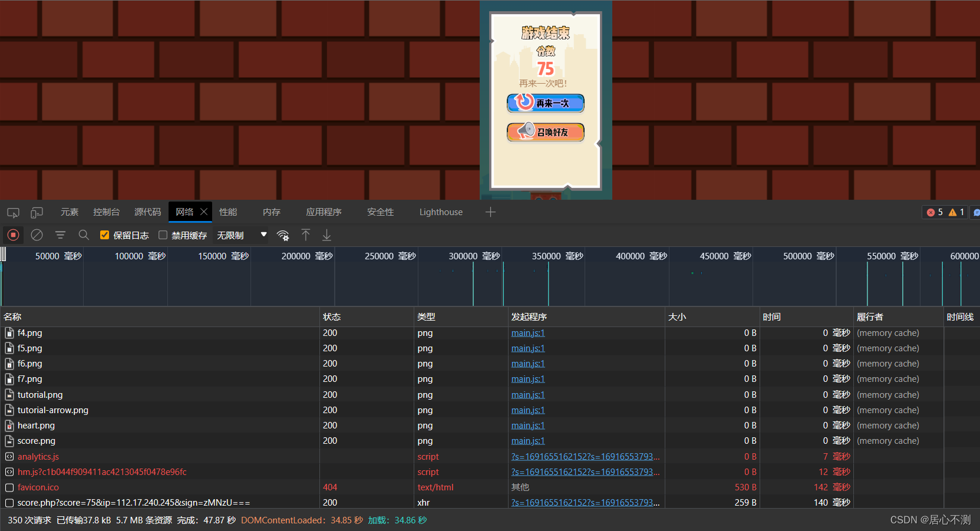The height and width of the screenshot is (531, 980).
Task: Select the tutorial-arrow.png request
Action: [490, 410]
